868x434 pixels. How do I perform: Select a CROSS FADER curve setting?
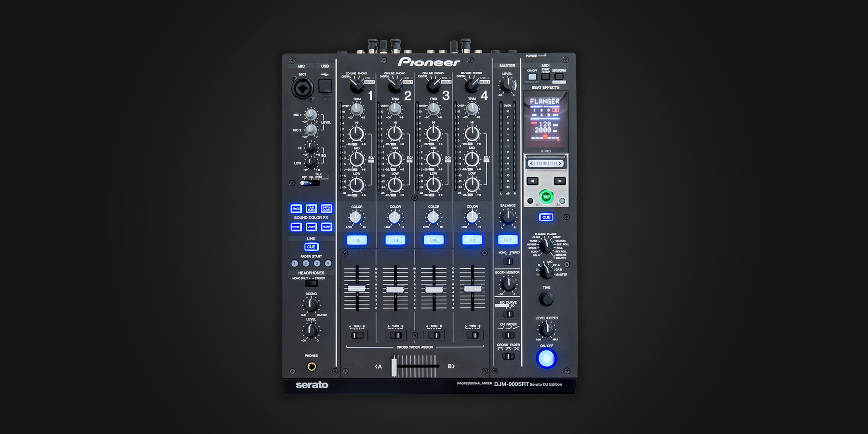pos(507,356)
